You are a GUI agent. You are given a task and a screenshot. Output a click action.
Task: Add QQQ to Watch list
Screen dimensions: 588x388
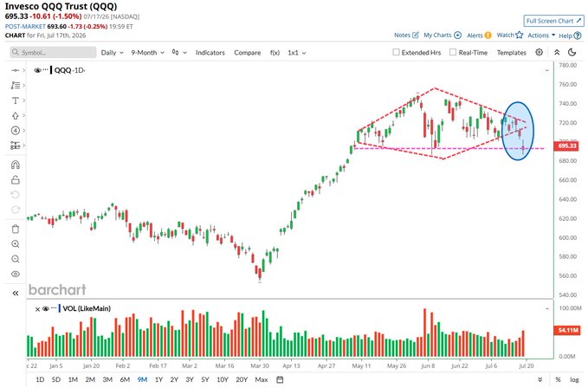[509, 36]
